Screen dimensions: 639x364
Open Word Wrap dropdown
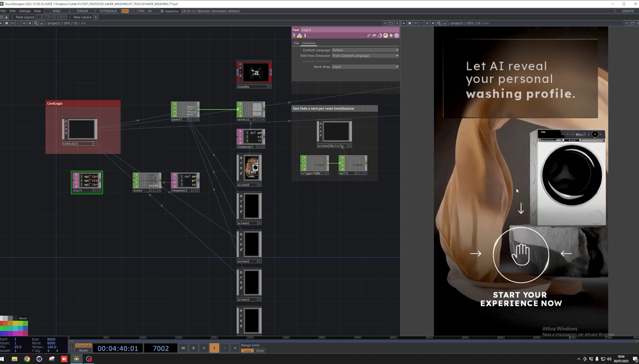pyautogui.click(x=365, y=67)
